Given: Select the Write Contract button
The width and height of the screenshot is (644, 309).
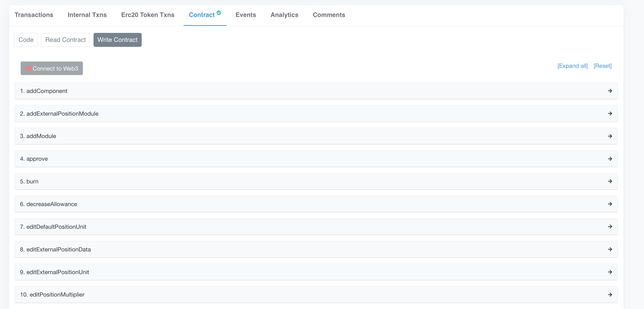Looking at the screenshot, I should 117,40.
